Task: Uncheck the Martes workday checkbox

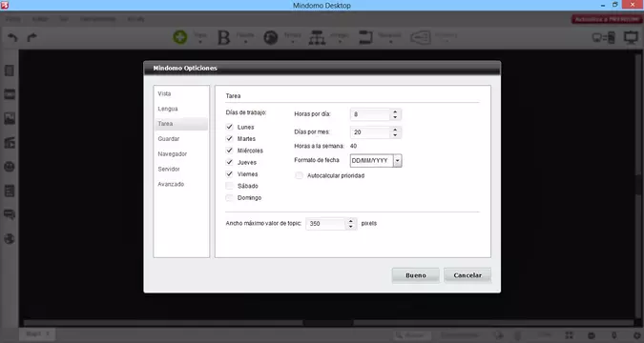Action: [230, 139]
